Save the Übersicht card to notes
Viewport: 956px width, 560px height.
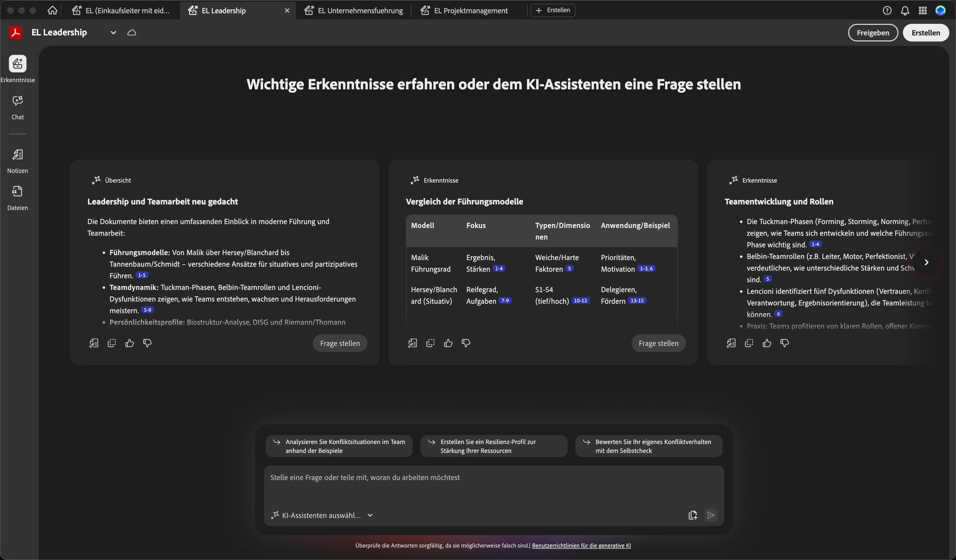point(94,343)
